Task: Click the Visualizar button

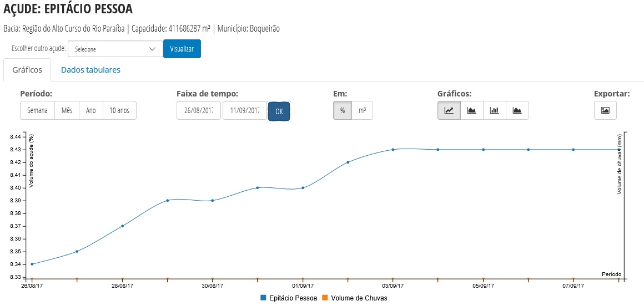Action: [x=182, y=49]
